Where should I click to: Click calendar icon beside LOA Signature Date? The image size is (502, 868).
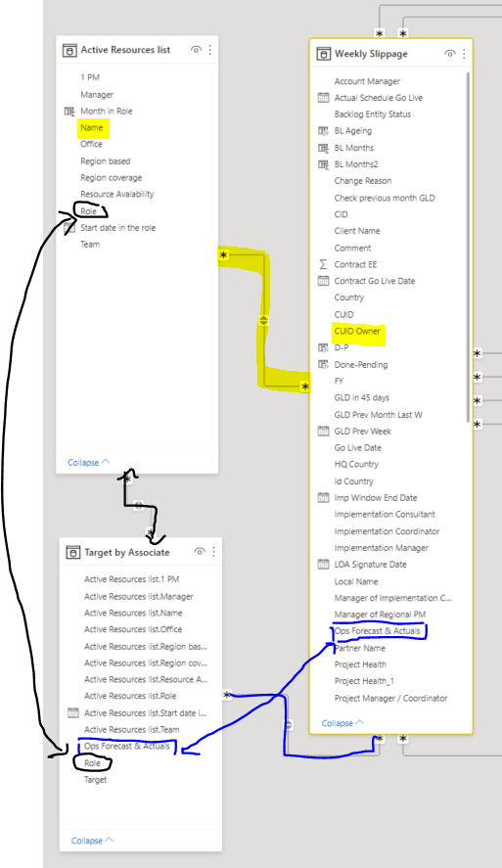(x=323, y=564)
